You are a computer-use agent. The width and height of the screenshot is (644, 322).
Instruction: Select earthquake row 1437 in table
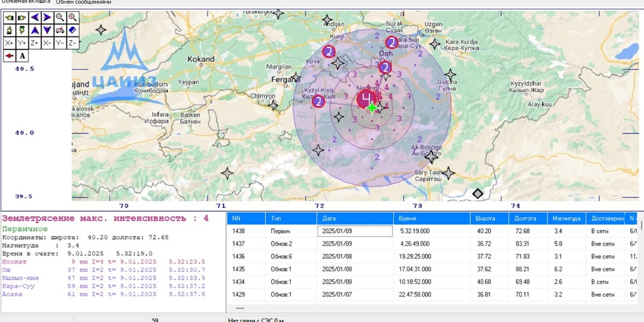click(x=239, y=243)
